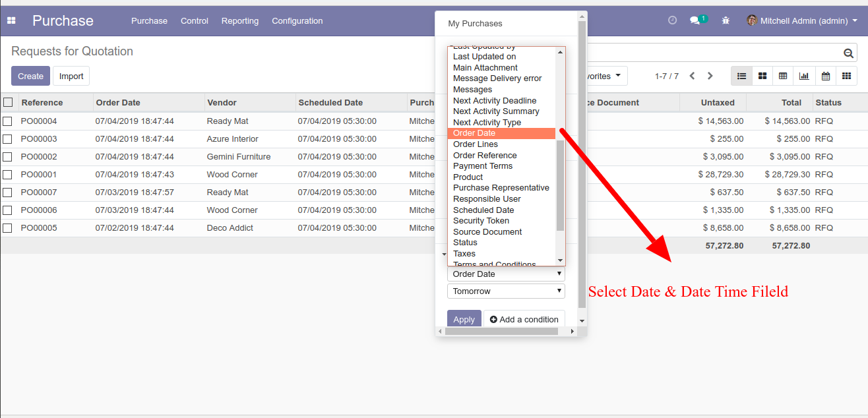This screenshot has width=868, height=418.
Task: Click the Apply filter button
Action: [464, 319]
